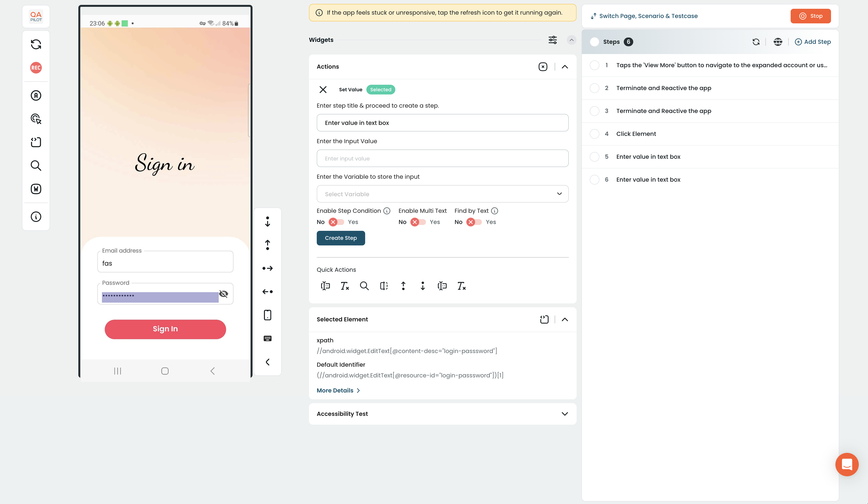Open the keyboard icon in device controls
Screen dimensions: 868x504
pyautogui.click(x=267, y=338)
